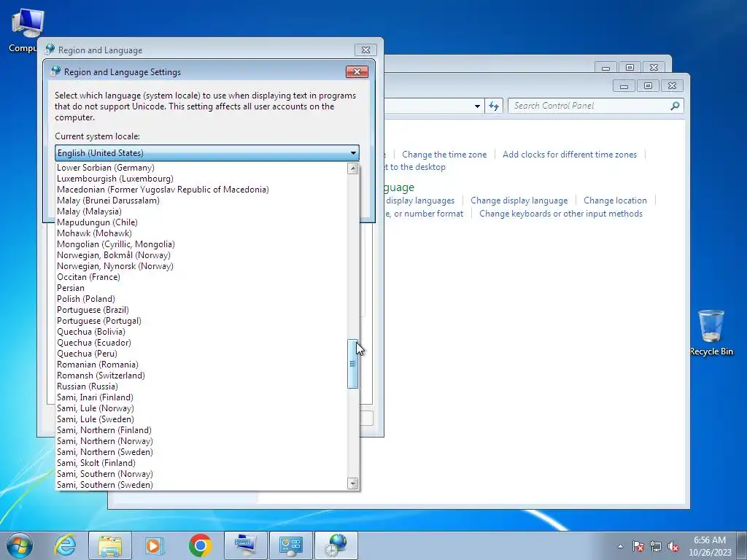747x560 pixels.
Task: Select Occitan (France) locale
Action: click(201, 277)
